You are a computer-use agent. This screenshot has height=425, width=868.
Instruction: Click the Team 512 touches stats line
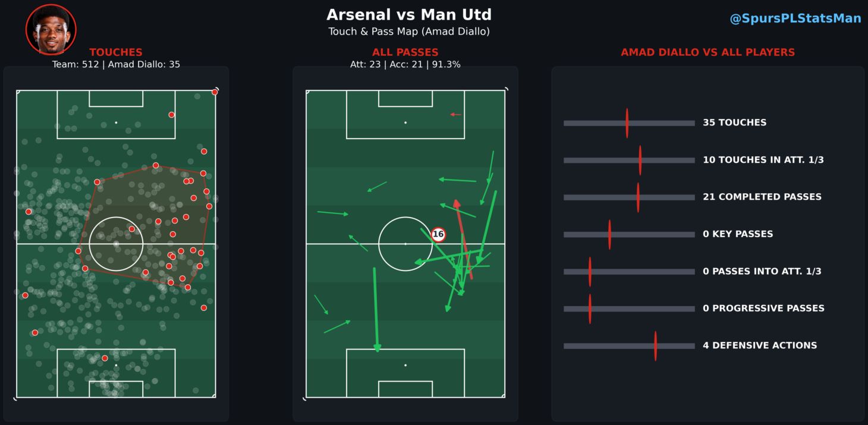point(116,64)
